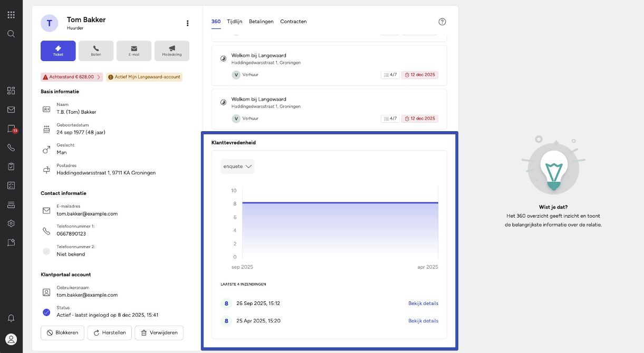Click the Blokkeren button
Screen dimensions: 644x353
click(x=62, y=332)
